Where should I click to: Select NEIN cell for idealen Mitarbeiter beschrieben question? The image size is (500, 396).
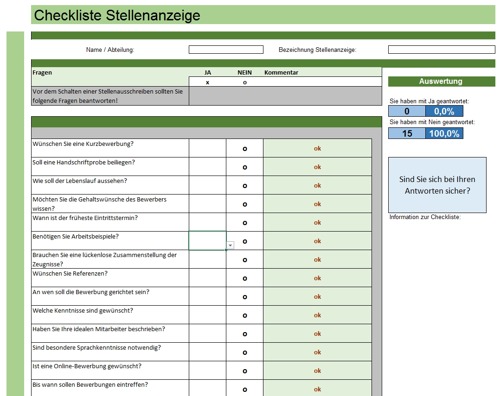[x=245, y=333]
